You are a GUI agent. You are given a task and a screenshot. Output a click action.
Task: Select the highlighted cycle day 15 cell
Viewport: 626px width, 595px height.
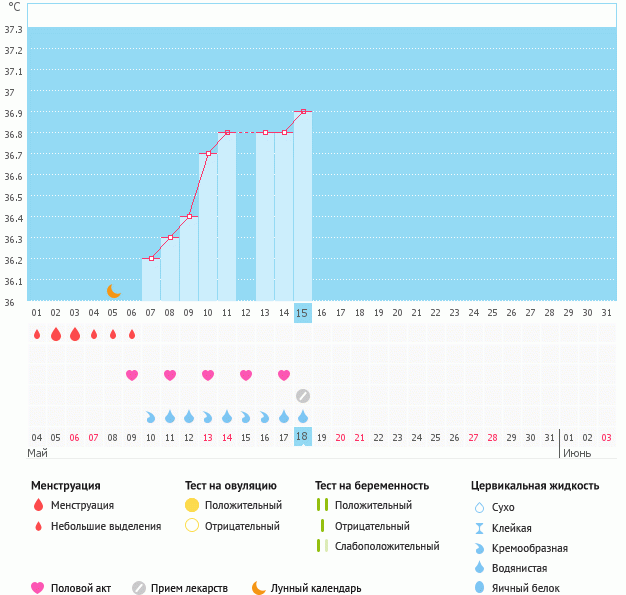pyautogui.click(x=303, y=313)
